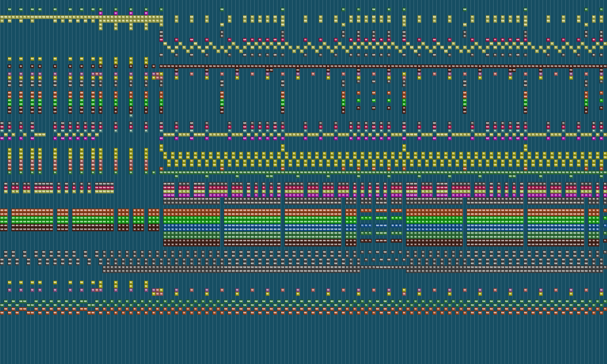Click last note of long dark-brown row

click(605, 66)
